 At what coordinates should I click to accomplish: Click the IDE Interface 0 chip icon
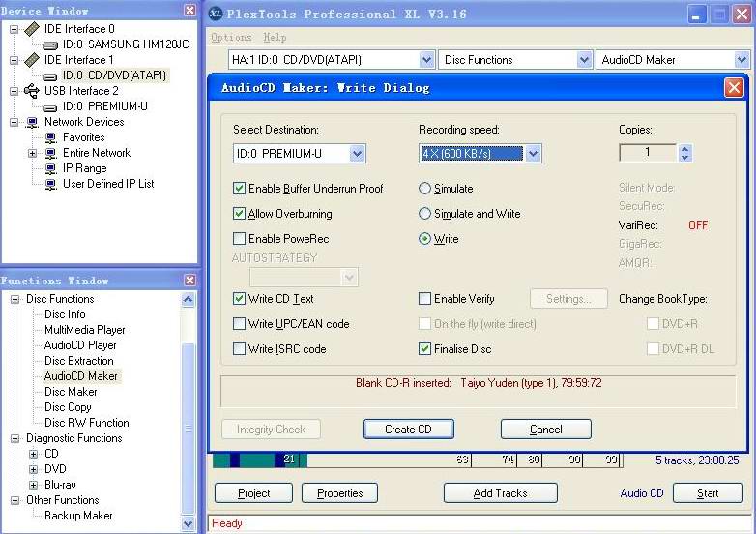coord(32,29)
